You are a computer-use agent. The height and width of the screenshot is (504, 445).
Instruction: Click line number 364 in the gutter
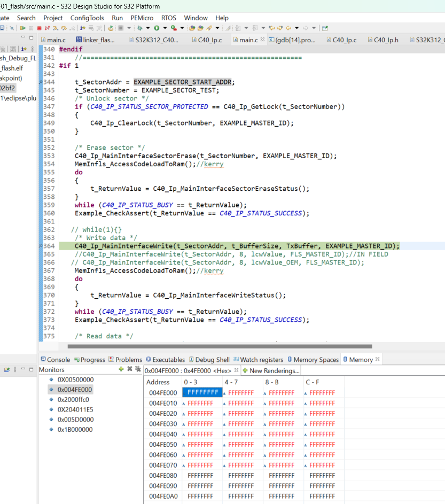point(49,246)
